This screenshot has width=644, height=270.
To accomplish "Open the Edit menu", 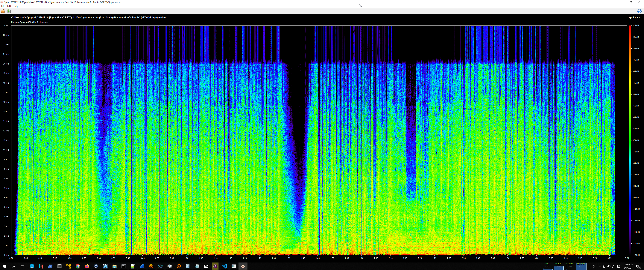I will pos(9,6).
